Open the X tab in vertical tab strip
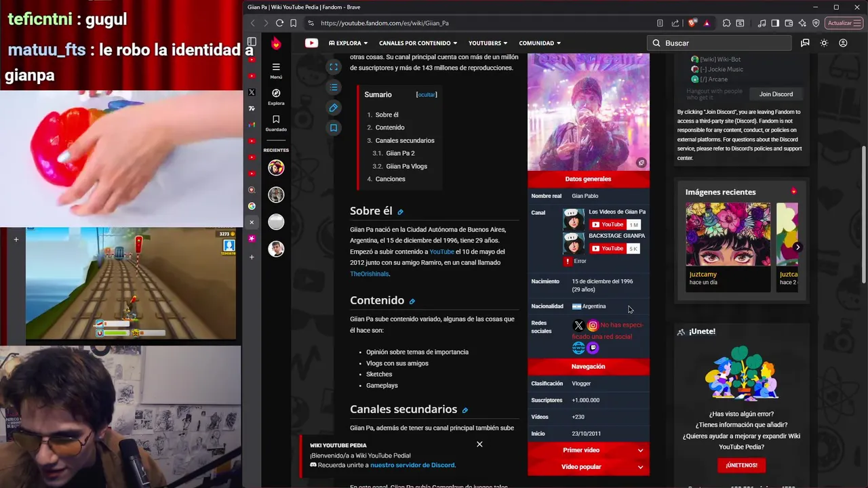Viewport: 868px width, 488px height. coord(252,92)
